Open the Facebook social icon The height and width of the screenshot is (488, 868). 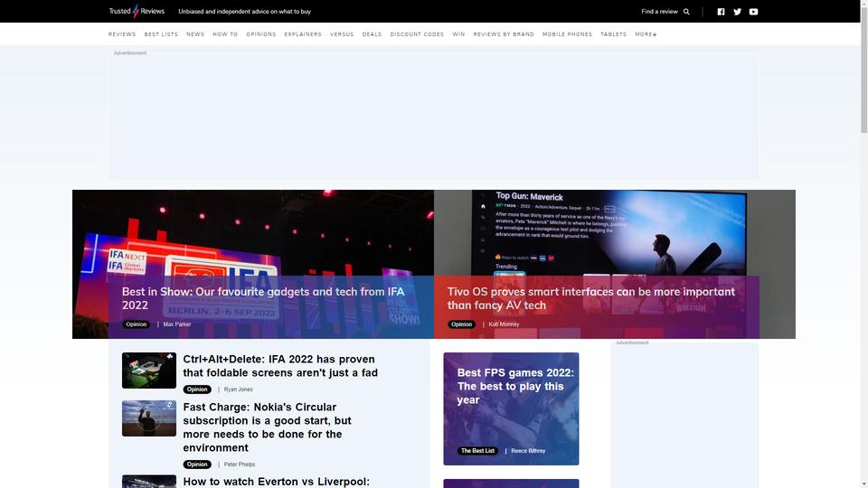point(721,12)
